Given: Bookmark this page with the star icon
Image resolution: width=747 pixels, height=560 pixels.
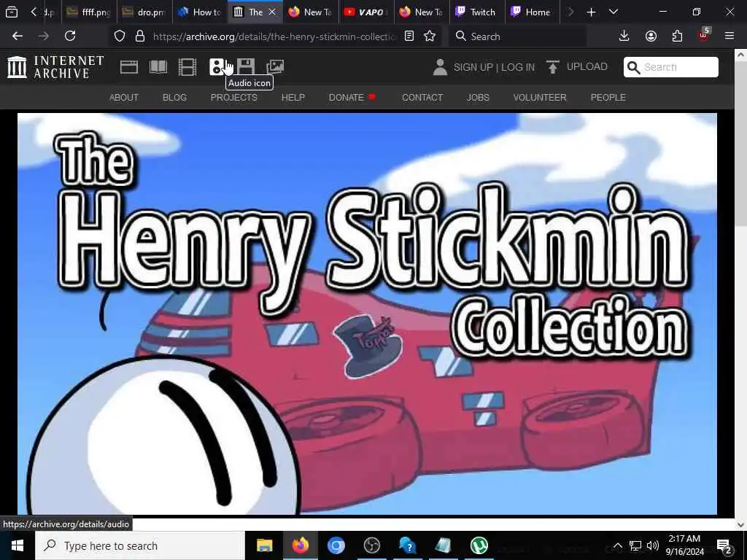Looking at the screenshot, I should click(430, 36).
